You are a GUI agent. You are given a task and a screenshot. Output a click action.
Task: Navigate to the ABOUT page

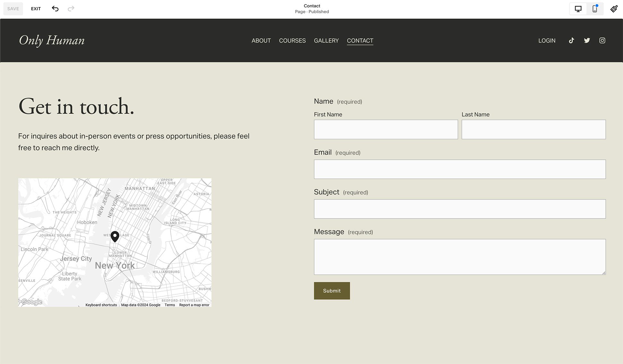coord(261,40)
